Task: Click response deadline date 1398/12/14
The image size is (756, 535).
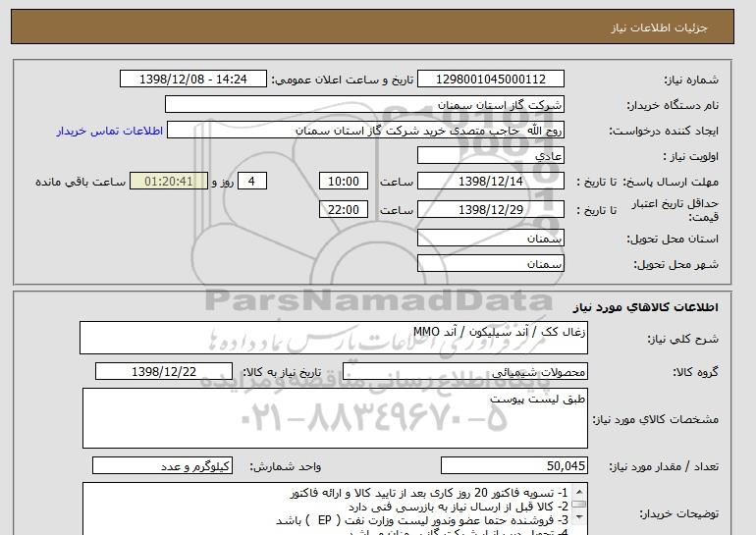Action: (x=490, y=182)
